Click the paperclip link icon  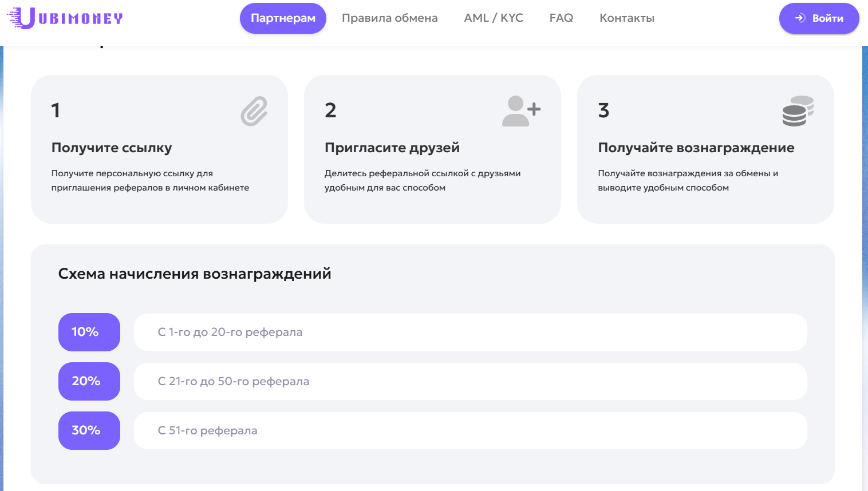tap(254, 111)
